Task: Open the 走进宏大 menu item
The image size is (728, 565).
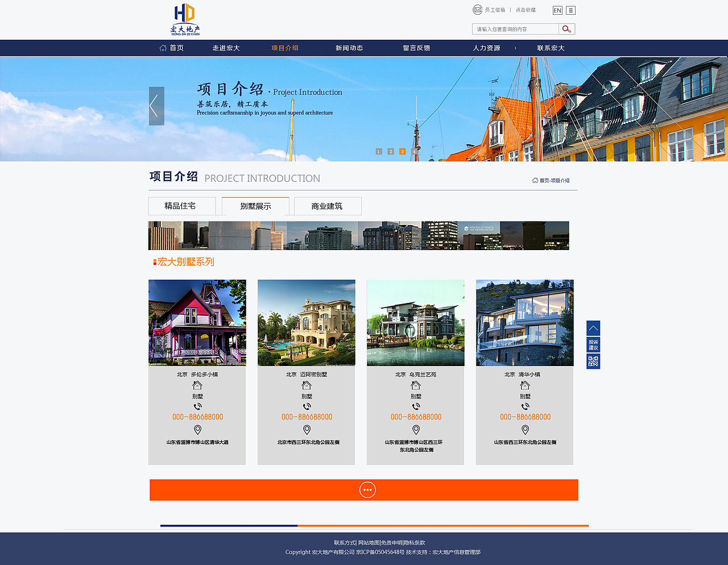Action: pos(226,48)
